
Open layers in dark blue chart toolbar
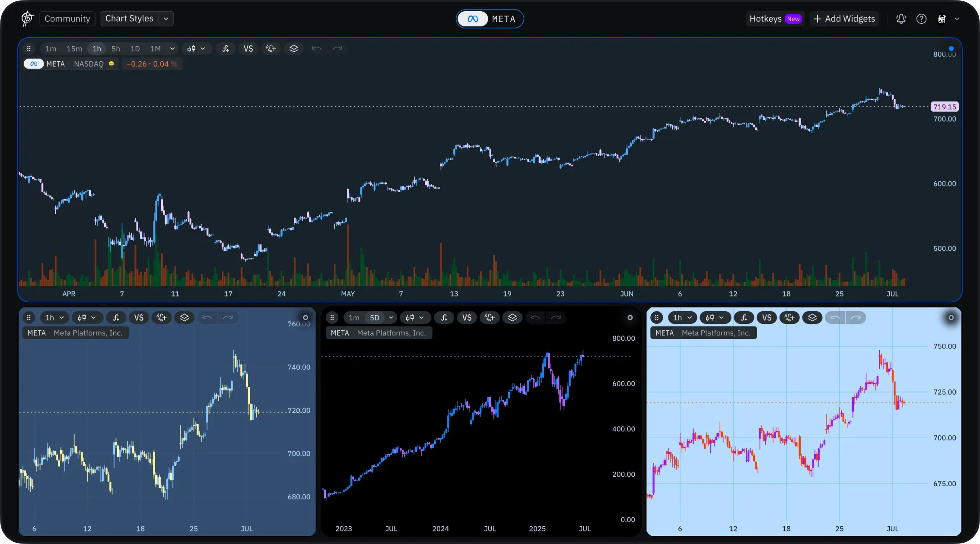tap(185, 318)
